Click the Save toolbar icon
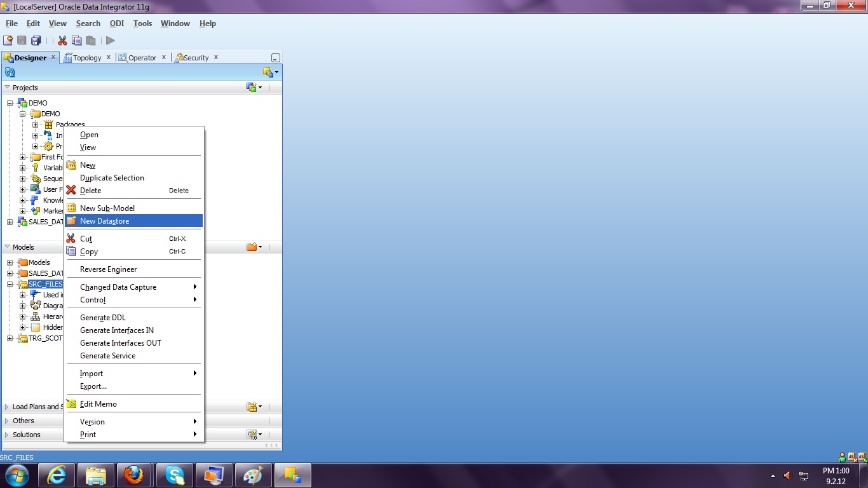The image size is (868, 488). tap(22, 40)
